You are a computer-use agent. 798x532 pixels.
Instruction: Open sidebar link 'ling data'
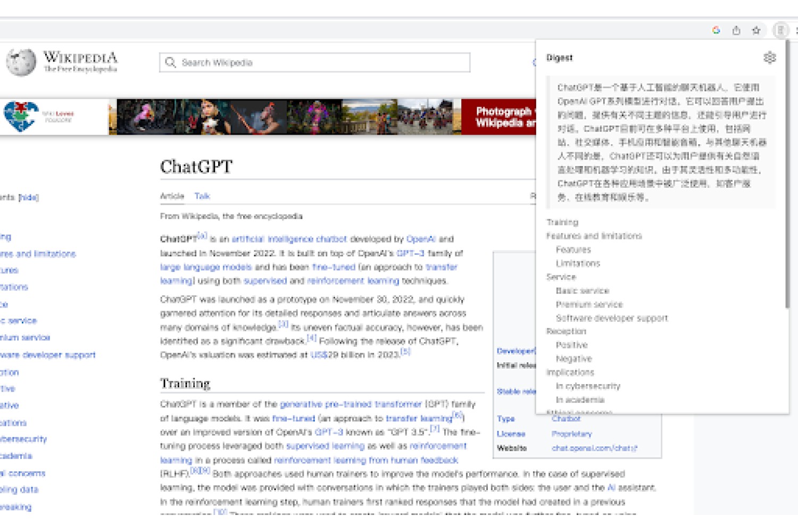pos(19,489)
